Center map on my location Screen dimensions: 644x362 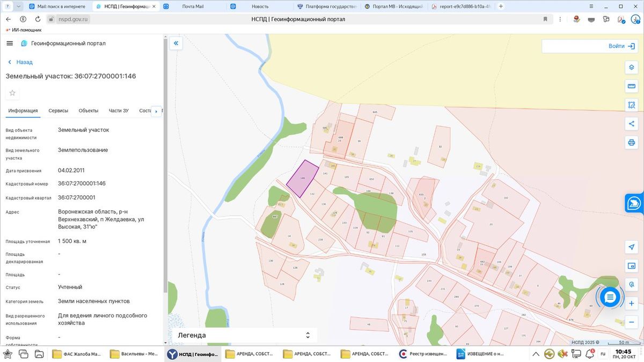point(632,247)
